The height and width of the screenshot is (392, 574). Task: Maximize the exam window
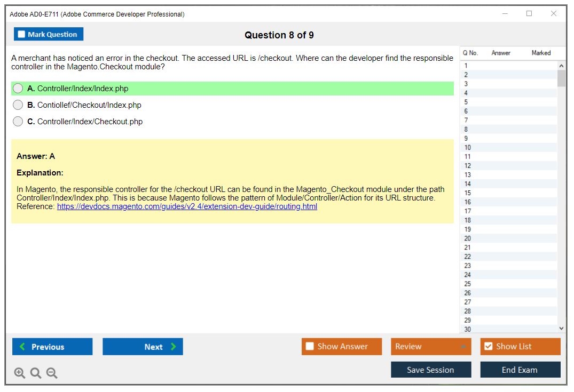click(x=529, y=14)
